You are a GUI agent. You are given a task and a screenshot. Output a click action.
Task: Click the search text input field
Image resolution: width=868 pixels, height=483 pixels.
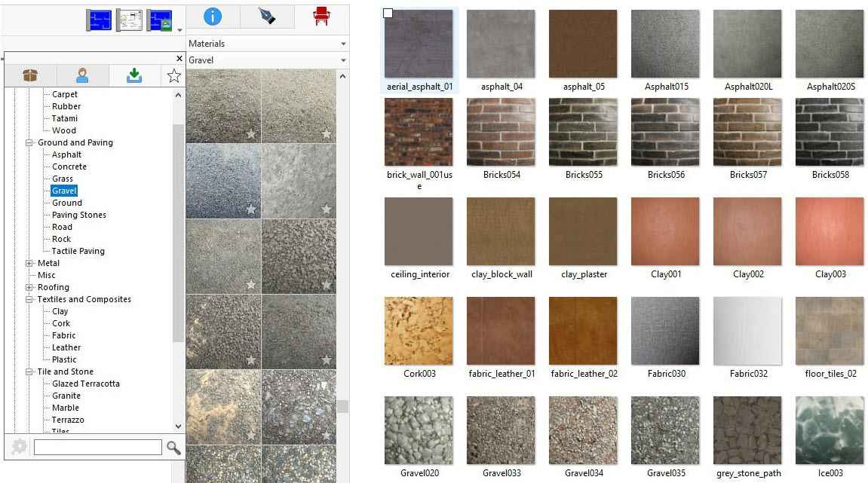point(97,448)
